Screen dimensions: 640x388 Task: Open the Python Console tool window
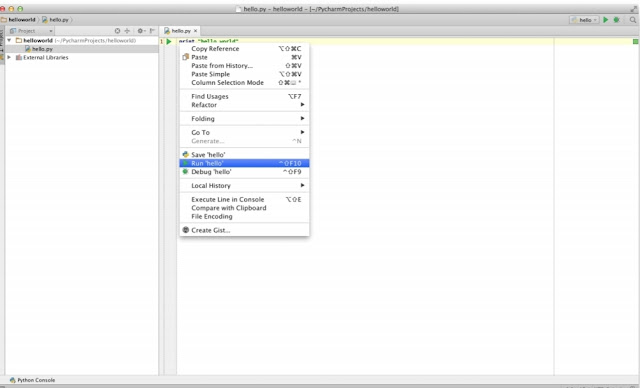[32, 380]
